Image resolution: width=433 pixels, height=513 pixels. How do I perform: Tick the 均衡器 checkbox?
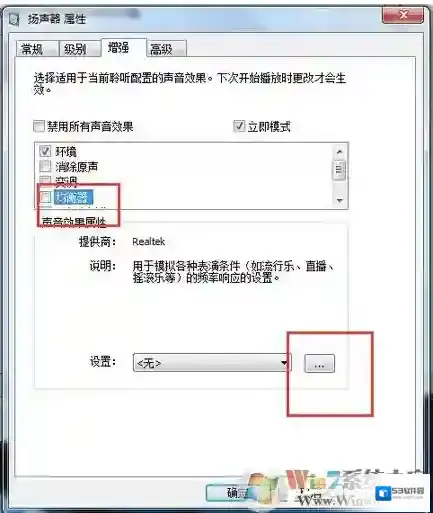pyautogui.click(x=45, y=197)
